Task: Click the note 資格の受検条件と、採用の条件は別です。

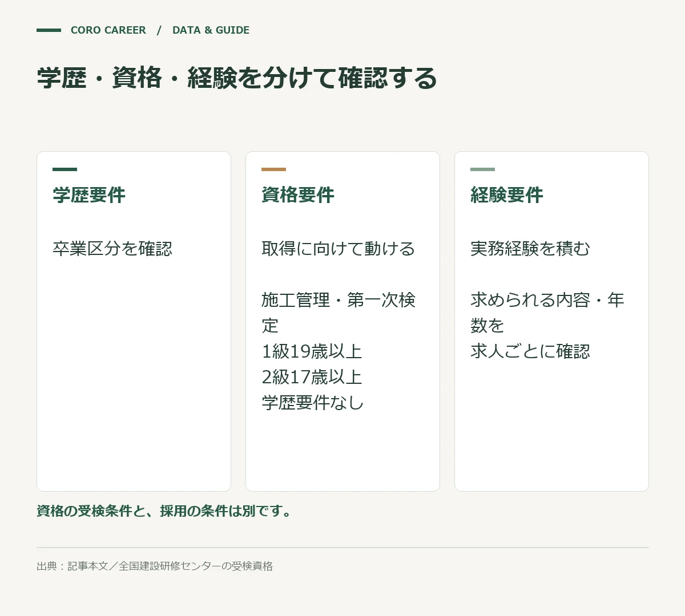Action: click(166, 511)
